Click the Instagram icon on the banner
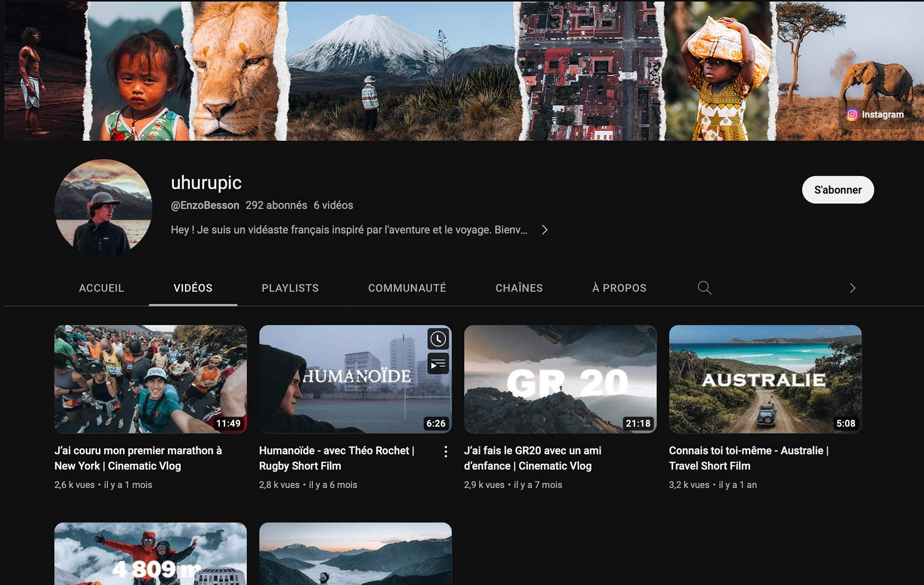Image resolution: width=924 pixels, height=585 pixels. coord(852,115)
